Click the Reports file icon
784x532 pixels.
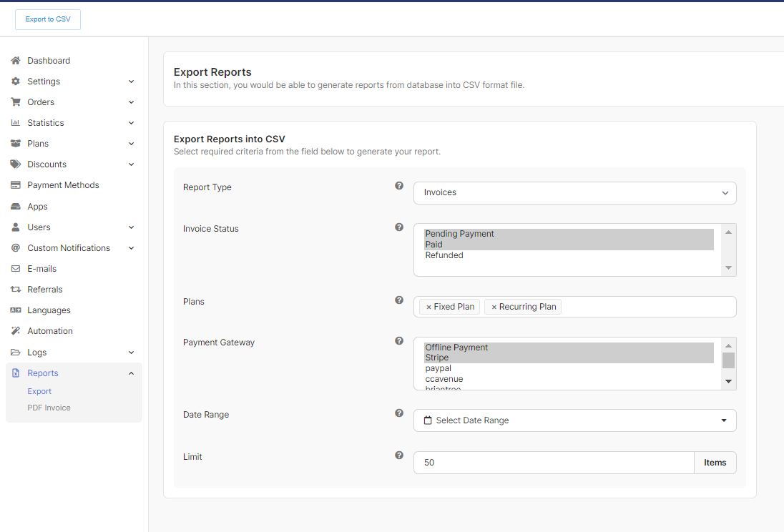point(16,373)
